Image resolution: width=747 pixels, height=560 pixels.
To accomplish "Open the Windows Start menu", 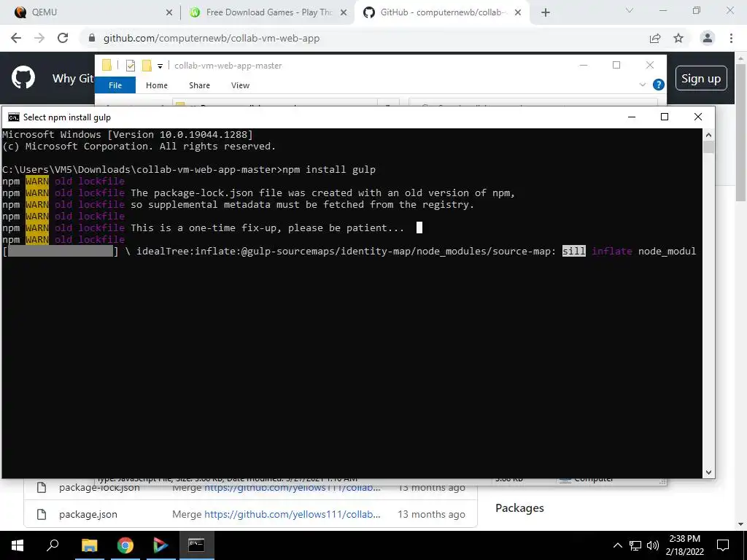I will coord(18,545).
